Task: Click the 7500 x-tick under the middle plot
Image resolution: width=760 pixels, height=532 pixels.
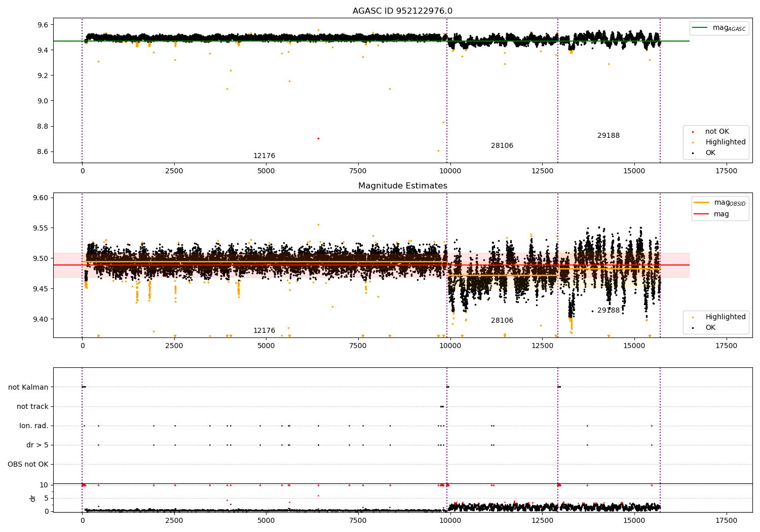Action: (358, 346)
